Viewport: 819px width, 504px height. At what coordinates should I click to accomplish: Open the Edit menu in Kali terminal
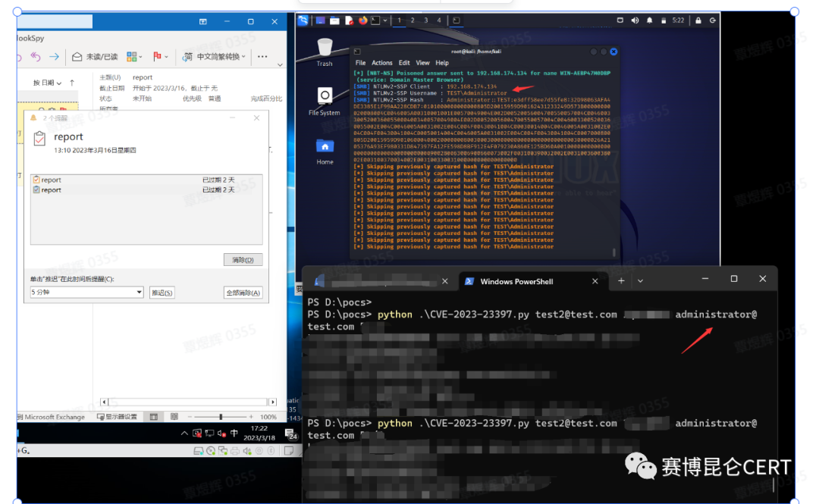tap(403, 63)
